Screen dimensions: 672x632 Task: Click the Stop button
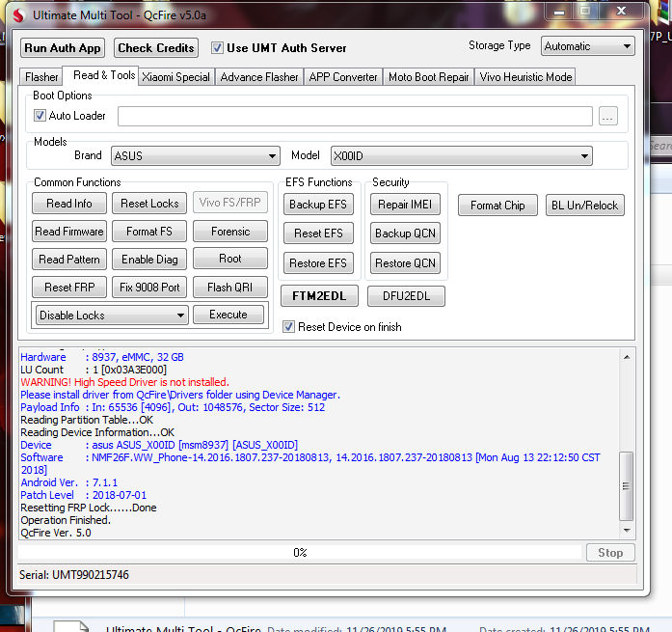610,553
